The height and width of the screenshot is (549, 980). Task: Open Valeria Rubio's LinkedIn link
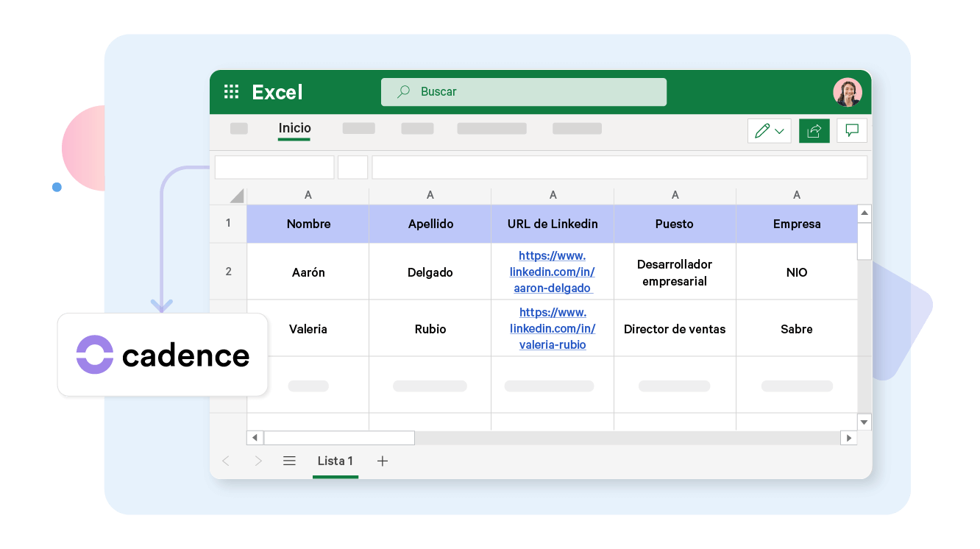[553, 328]
